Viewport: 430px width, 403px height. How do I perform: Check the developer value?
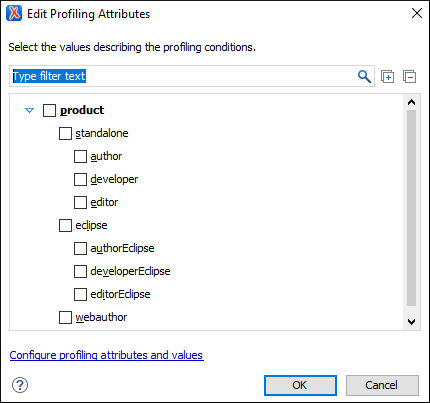(x=80, y=179)
